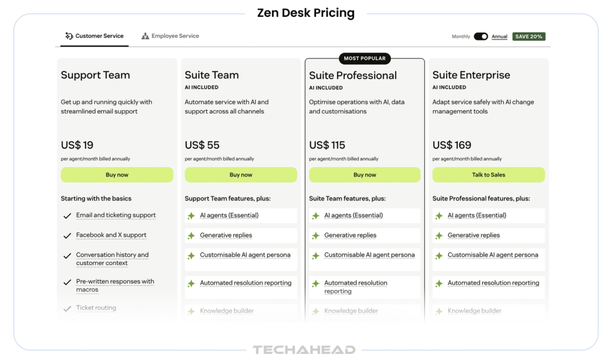
Task: Select the Annual billing option
Action: [500, 37]
